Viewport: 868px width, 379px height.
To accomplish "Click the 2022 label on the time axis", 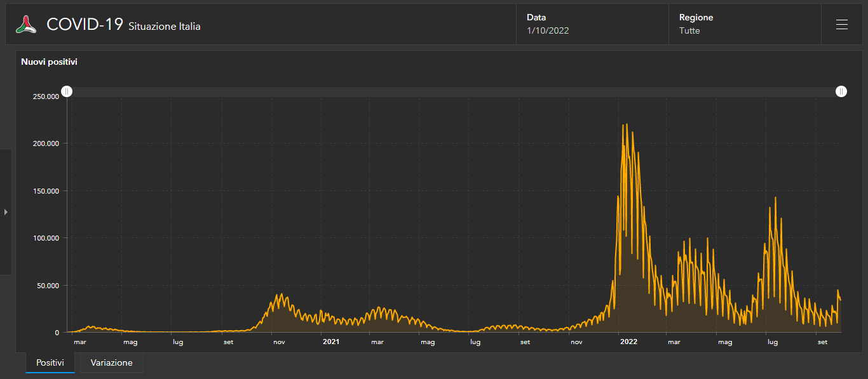I will 628,342.
